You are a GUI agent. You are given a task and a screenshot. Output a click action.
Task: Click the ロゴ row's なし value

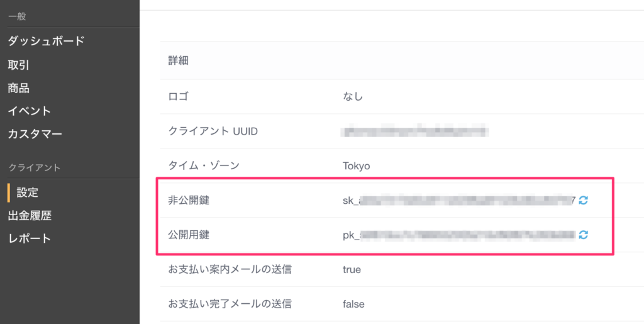point(353,97)
